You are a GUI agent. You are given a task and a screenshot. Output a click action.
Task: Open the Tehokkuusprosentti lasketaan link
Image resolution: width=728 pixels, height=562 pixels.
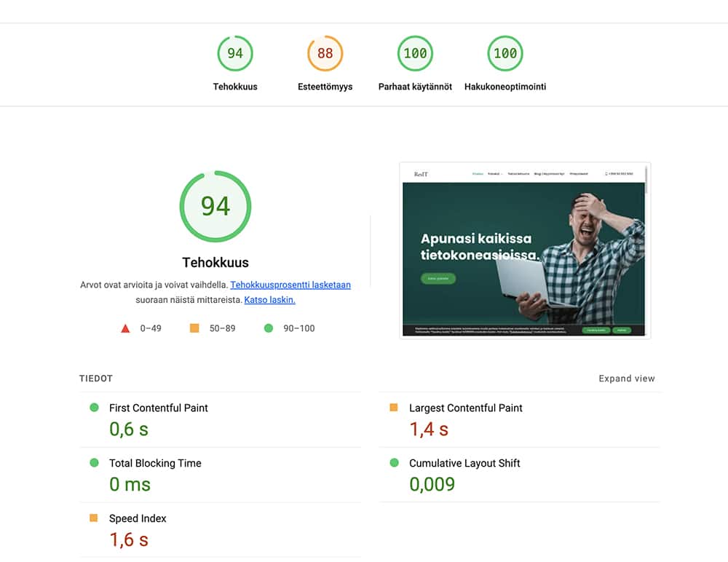coord(290,285)
